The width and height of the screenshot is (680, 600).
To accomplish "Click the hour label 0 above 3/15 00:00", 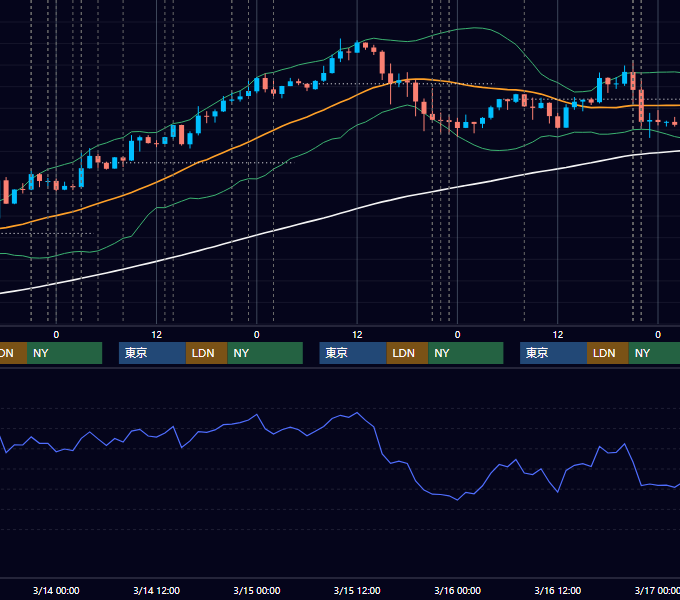I will click(x=257, y=334).
